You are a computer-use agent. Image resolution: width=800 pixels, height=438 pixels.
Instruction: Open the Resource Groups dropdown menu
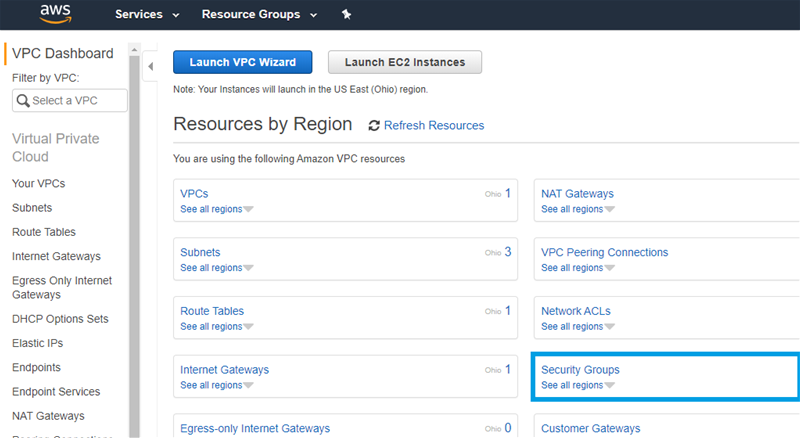coord(258,15)
